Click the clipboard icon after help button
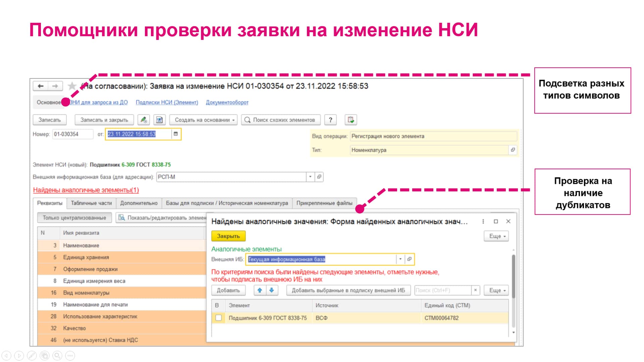Viewport: 644px width, 362px height. [351, 120]
